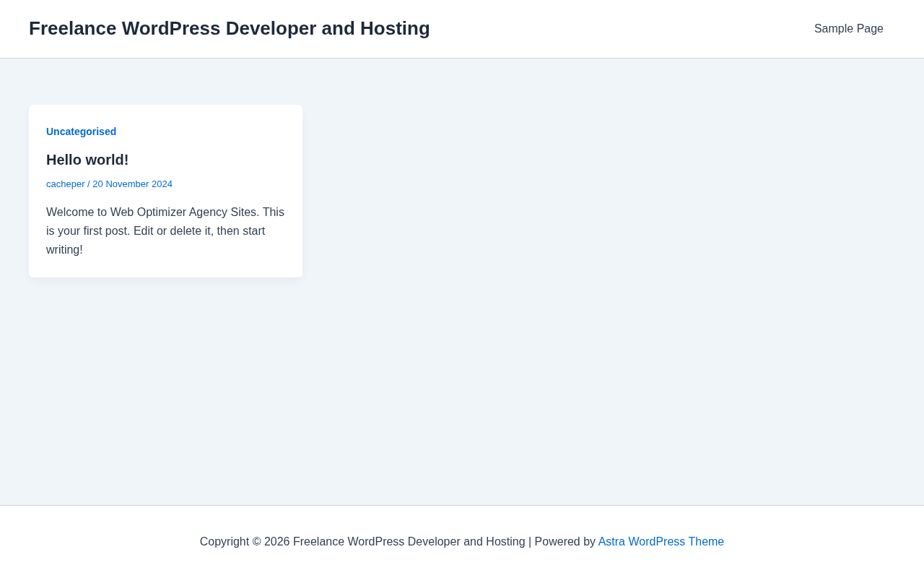Click the Powered by text in footer

tap(565, 542)
